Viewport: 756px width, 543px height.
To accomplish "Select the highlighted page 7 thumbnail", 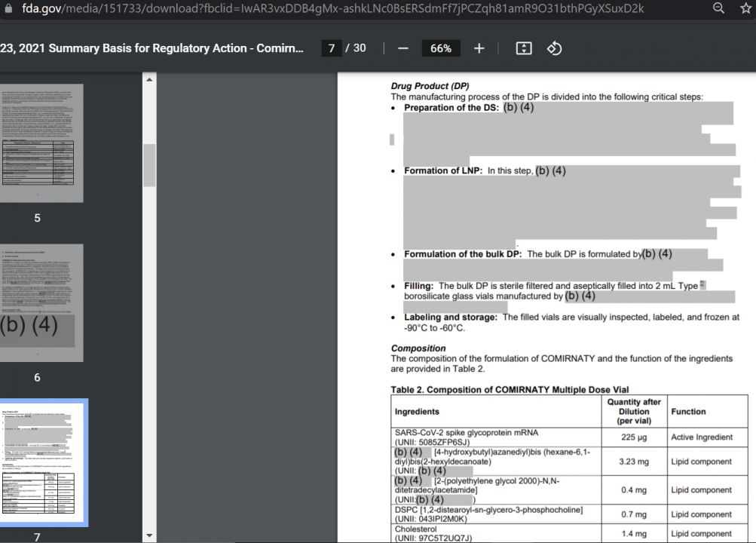I will pyautogui.click(x=44, y=462).
